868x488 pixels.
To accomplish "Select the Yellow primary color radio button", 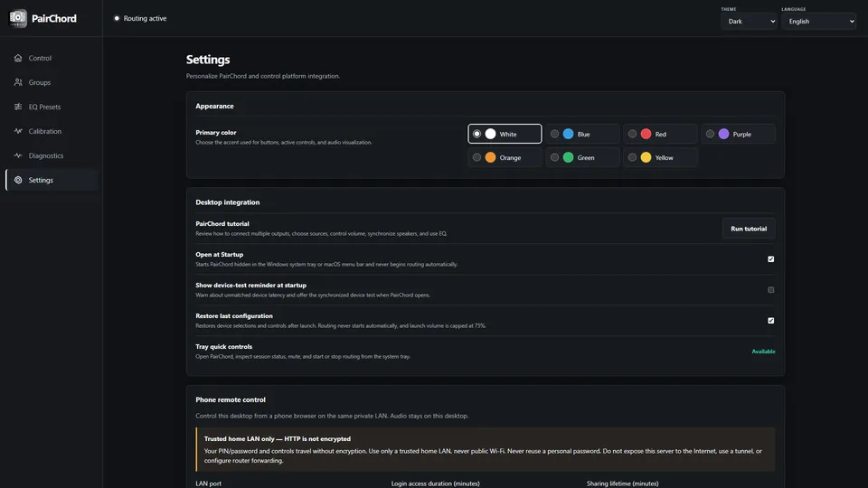I will pos(632,157).
